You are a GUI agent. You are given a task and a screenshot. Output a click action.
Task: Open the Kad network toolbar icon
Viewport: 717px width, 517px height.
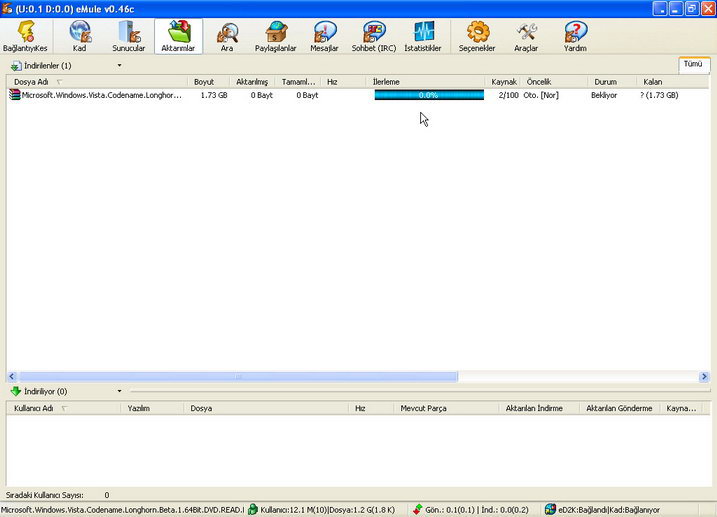(80, 36)
